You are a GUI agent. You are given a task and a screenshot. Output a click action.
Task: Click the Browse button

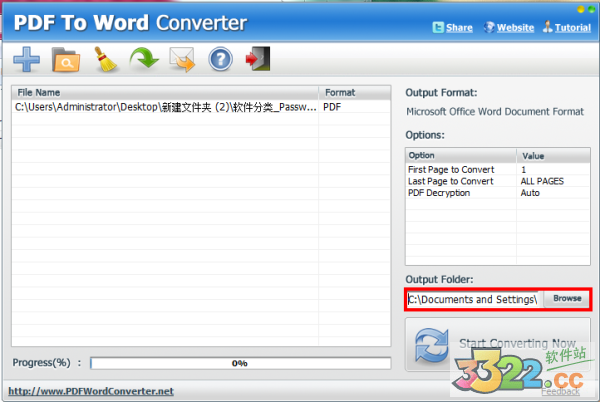click(567, 298)
